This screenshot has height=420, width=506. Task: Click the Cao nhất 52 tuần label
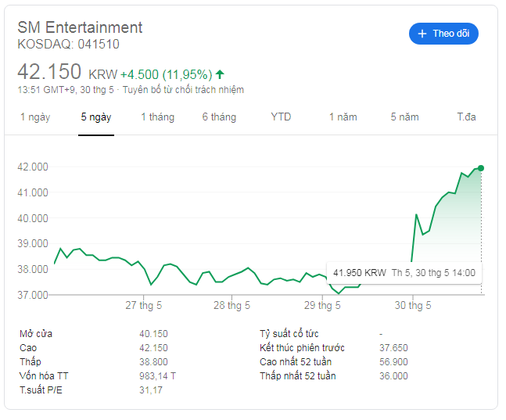click(296, 362)
